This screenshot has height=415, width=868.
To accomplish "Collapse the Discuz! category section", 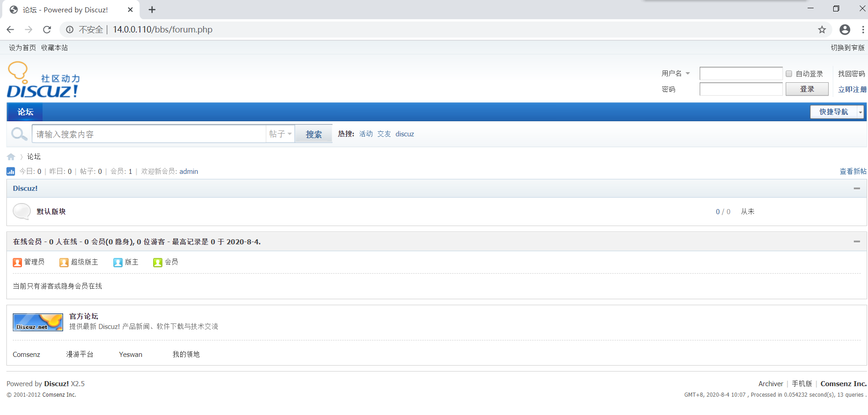I will click(x=857, y=189).
